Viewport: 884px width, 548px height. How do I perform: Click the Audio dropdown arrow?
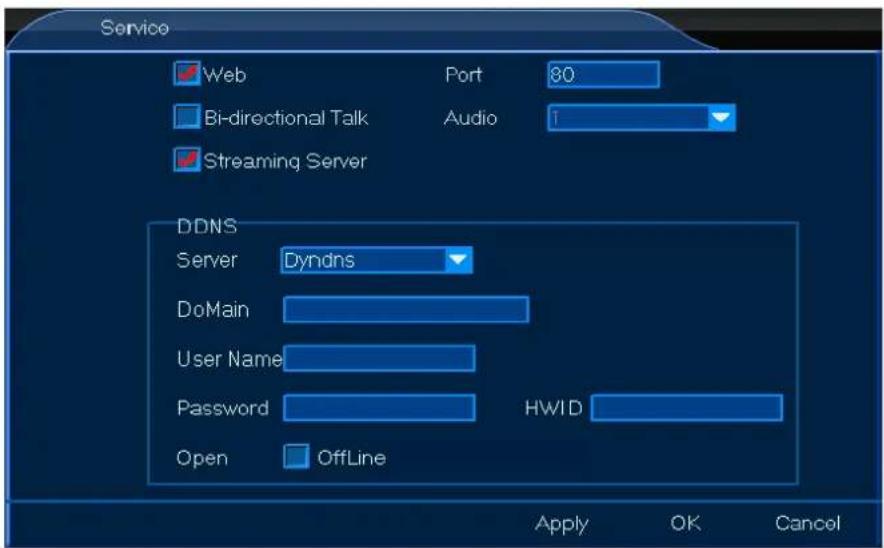[x=721, y=118]
